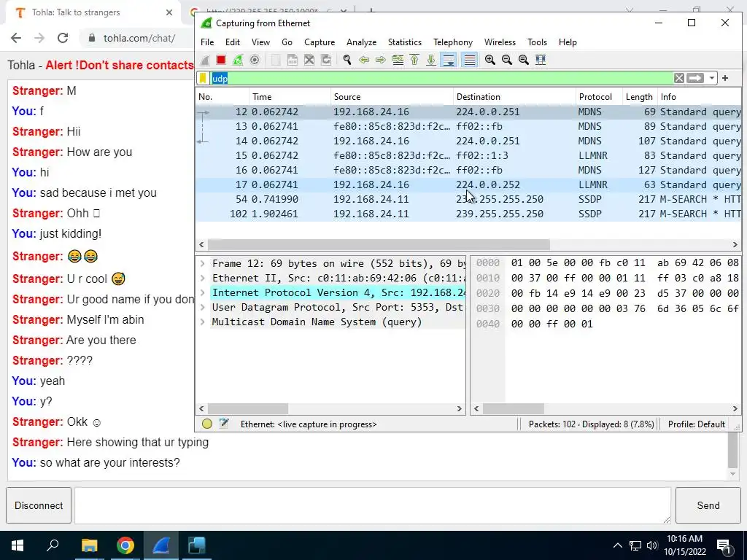
Task: Expand User Datagram Protocol row
Action: tap(203, 307)
